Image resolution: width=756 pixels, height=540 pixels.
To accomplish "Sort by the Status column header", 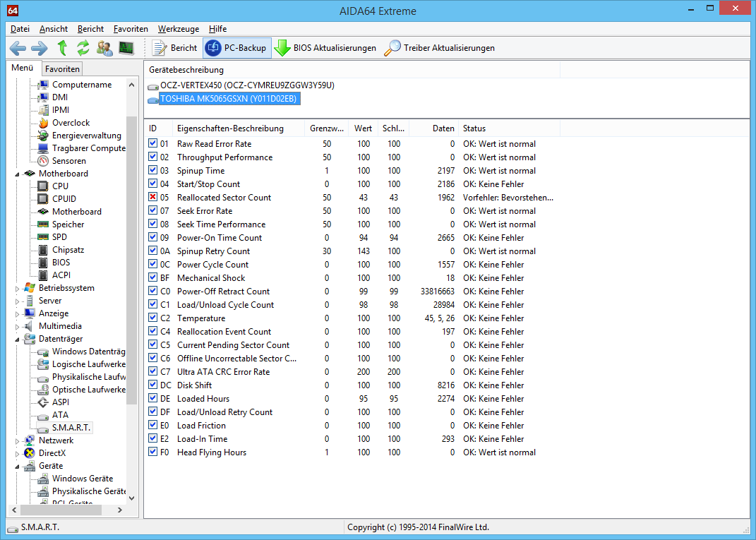I will tap(509, 128).
